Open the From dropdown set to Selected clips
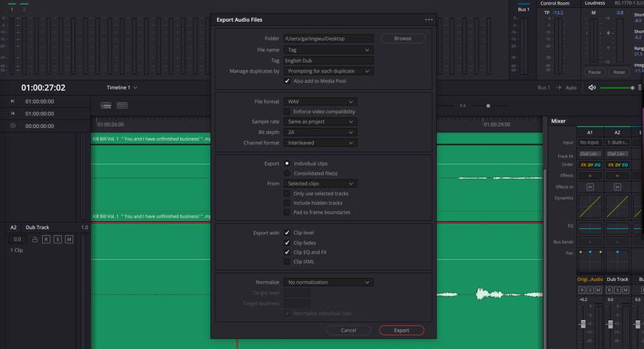Screen dimensions: 644x349 (x=320, y=183)
